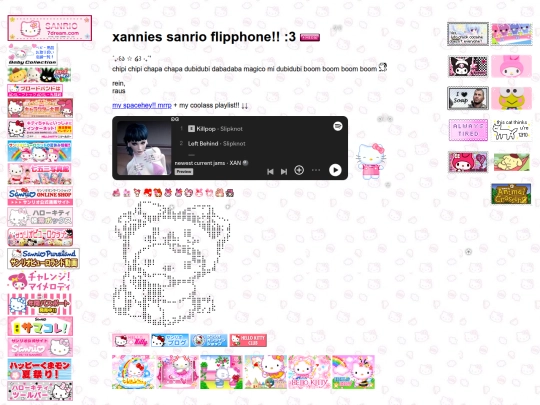The width and height of the screenshot is (540, 405).
Task: Click the Keroppi frog stamp
Action: pos(511,98)
